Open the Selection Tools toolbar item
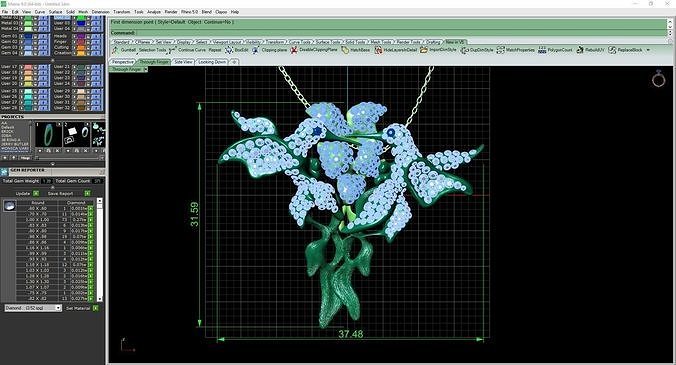 [x=152, y=50]
